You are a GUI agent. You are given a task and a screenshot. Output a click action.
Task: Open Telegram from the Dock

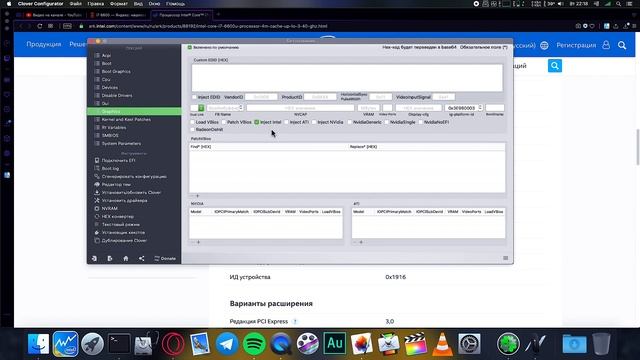pyautogui.click(x=227, y=344)
